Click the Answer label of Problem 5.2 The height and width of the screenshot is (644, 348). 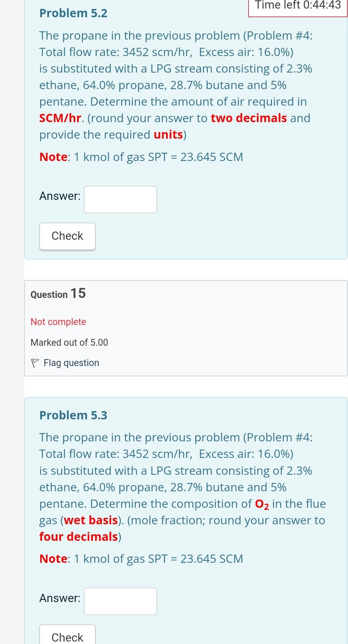pyautogui.click(x=59, y=196)
